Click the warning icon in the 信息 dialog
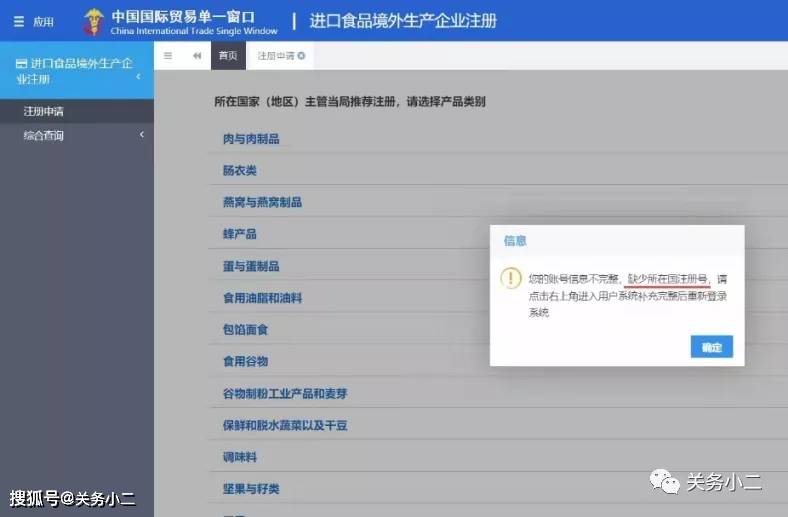The width and height of the screenshot is (788, 517). tap(511, 278)
